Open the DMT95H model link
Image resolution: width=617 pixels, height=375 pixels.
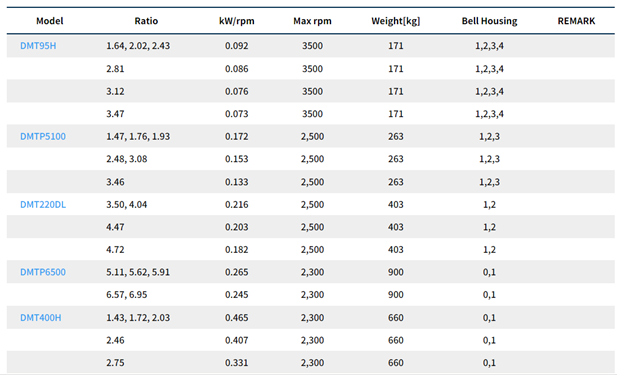pyautogui.click(x=38, y=46)
